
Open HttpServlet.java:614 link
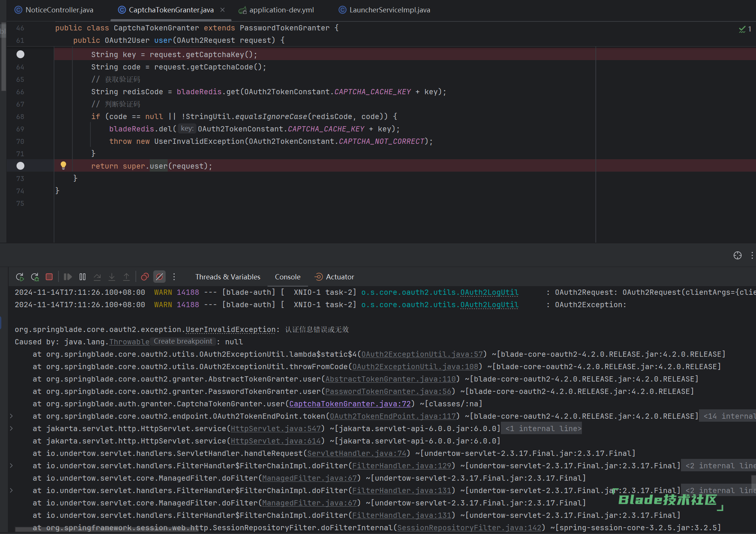pos(276,441)
